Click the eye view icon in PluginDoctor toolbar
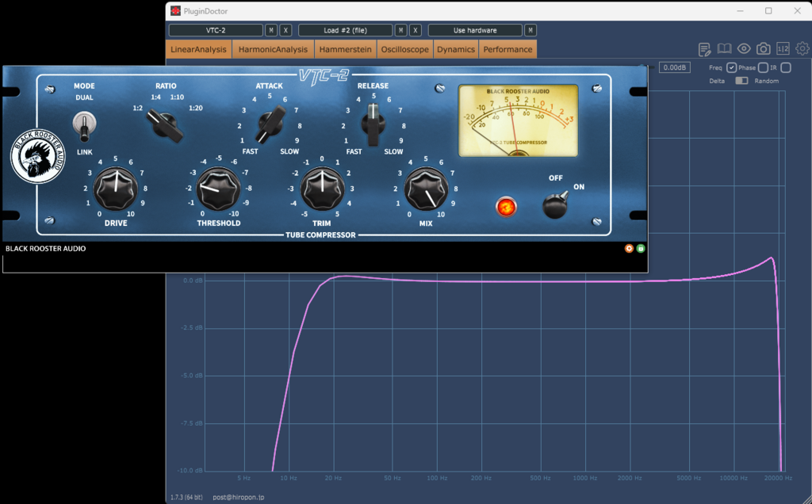812x504 pixels. pyautogui.click(x=744, y=48)
